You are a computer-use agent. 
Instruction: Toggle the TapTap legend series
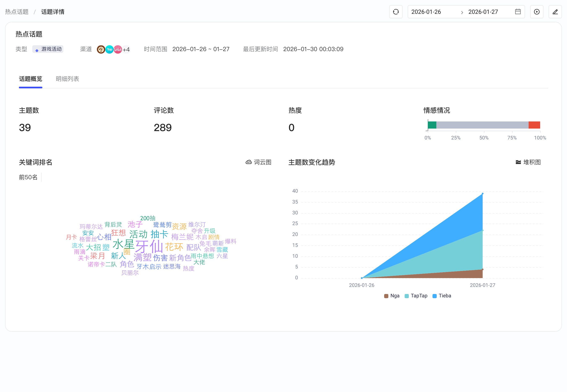pyautogui.click(x=416, y=296)
